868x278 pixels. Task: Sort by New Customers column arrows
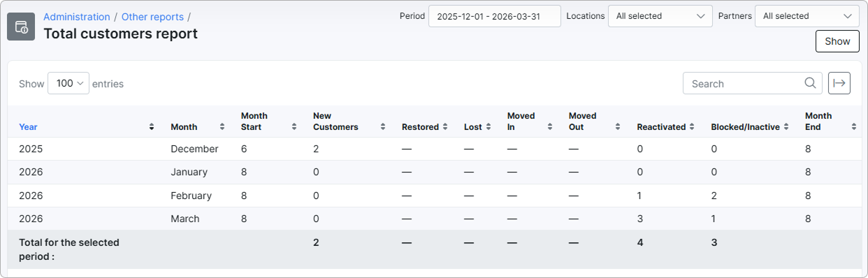click(382, 127)
